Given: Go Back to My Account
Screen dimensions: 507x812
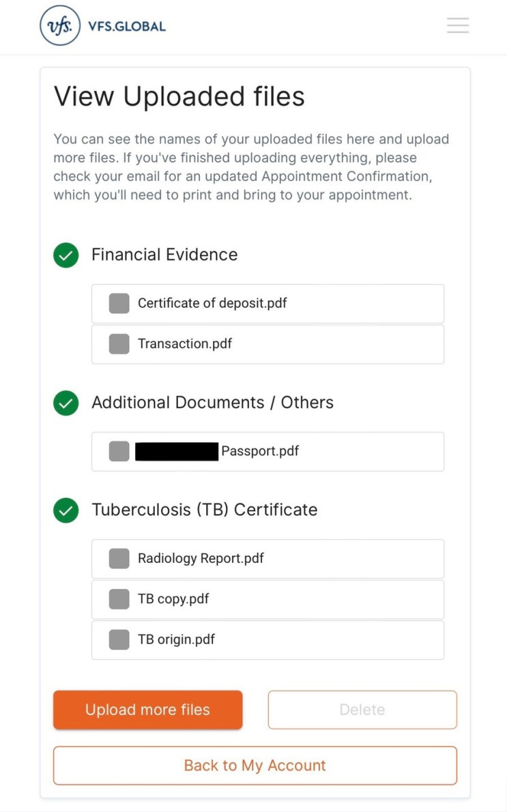Looking at the screenshot, I should pos(255,766).
